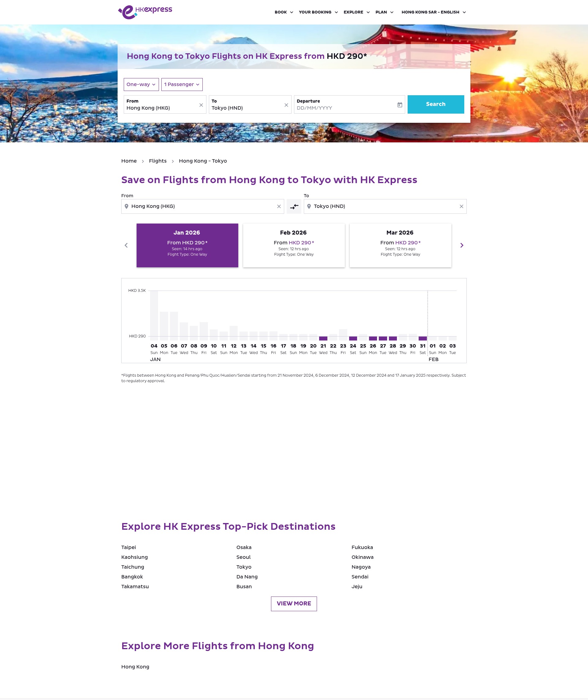Open the Seoul destination link
Viewport: 588px width, 700px height.
[x=243, y=557]
